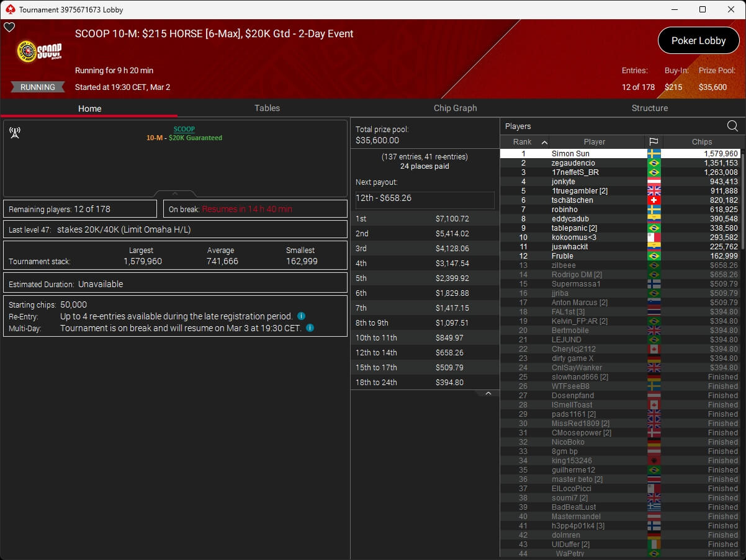Go to the Structure tab
This screenshot has height=560, width=746.
tap(649, 108)
